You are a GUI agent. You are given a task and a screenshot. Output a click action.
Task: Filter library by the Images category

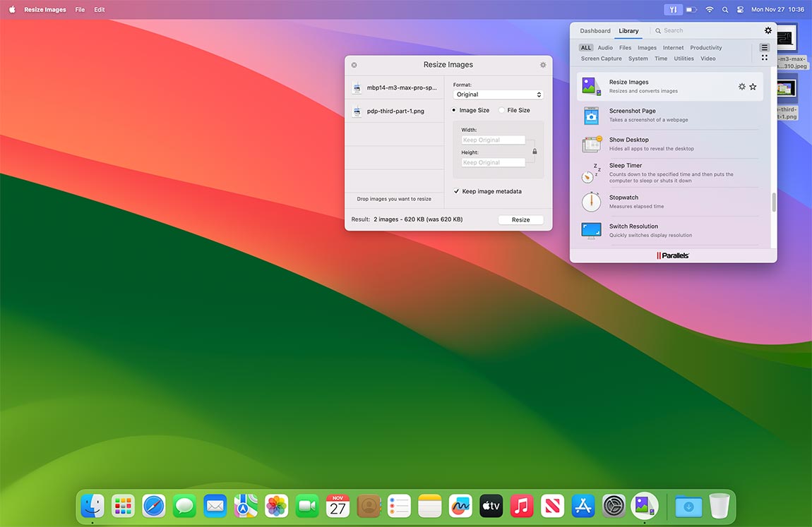pos(647,47)
